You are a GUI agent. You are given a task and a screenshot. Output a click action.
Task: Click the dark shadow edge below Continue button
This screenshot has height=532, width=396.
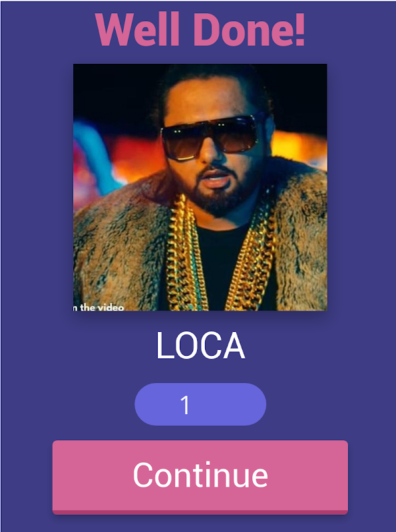[x=200, y=512]
